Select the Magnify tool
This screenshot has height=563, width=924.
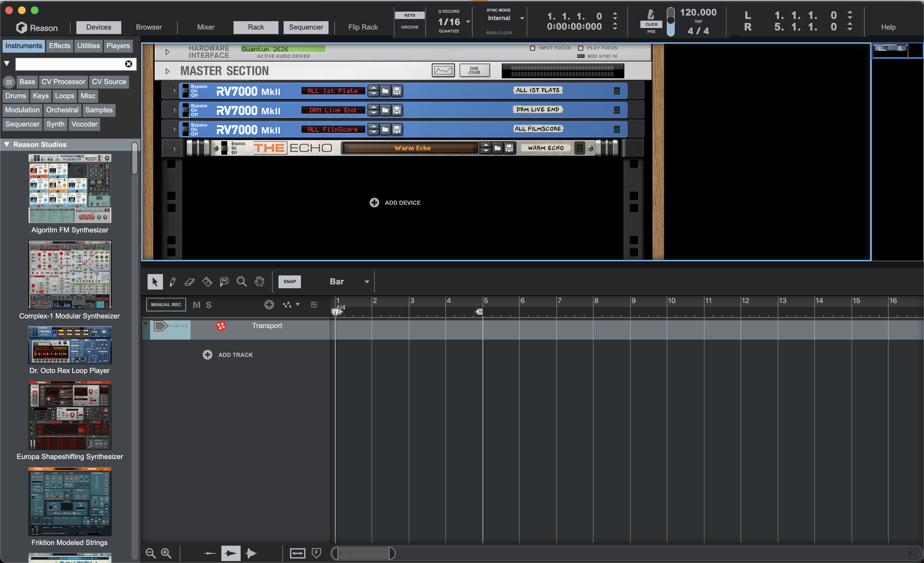(242, 282)
